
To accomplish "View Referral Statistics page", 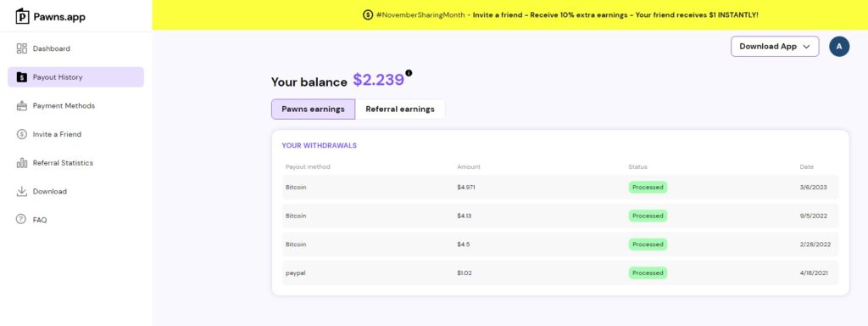I will pos(75,163).
